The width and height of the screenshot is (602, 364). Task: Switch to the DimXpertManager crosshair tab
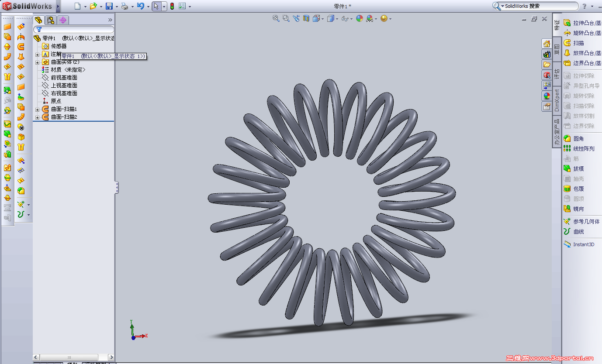63,20
